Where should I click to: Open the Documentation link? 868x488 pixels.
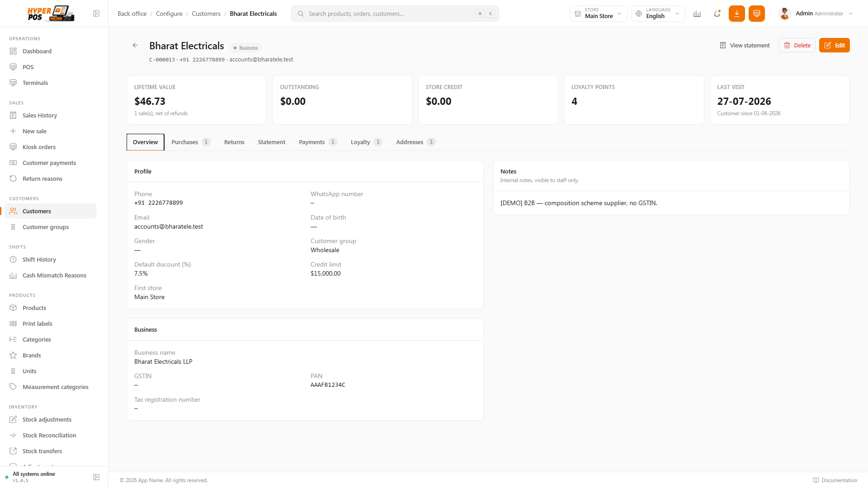[835, 480]
